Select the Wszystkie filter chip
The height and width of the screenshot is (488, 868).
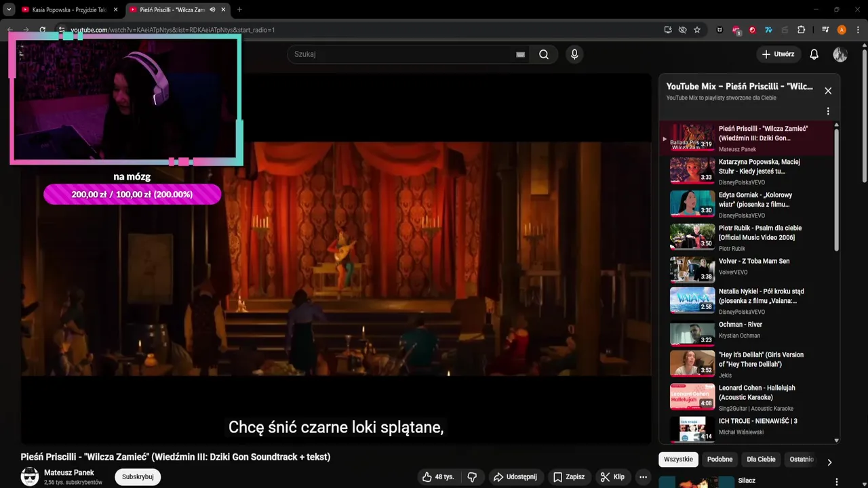(x=678, y=459)
